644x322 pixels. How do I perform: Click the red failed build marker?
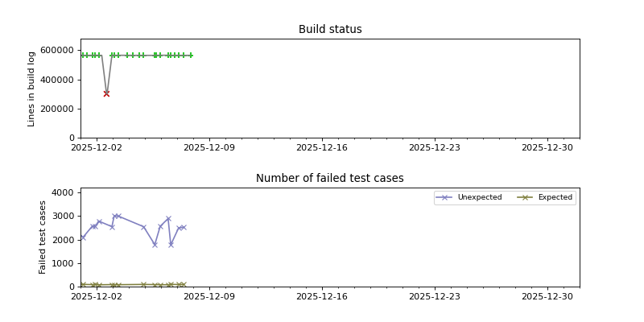pos(106,93)
